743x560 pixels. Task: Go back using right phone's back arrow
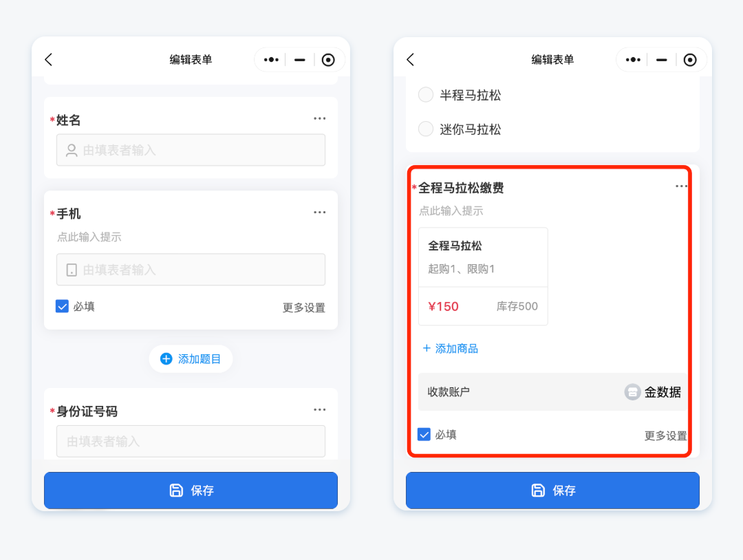410,60
